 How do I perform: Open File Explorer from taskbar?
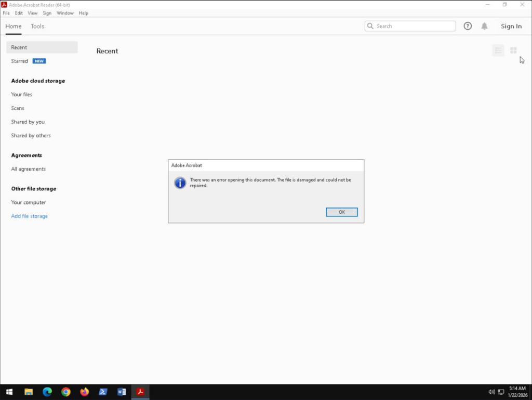[x=29, y=392]
